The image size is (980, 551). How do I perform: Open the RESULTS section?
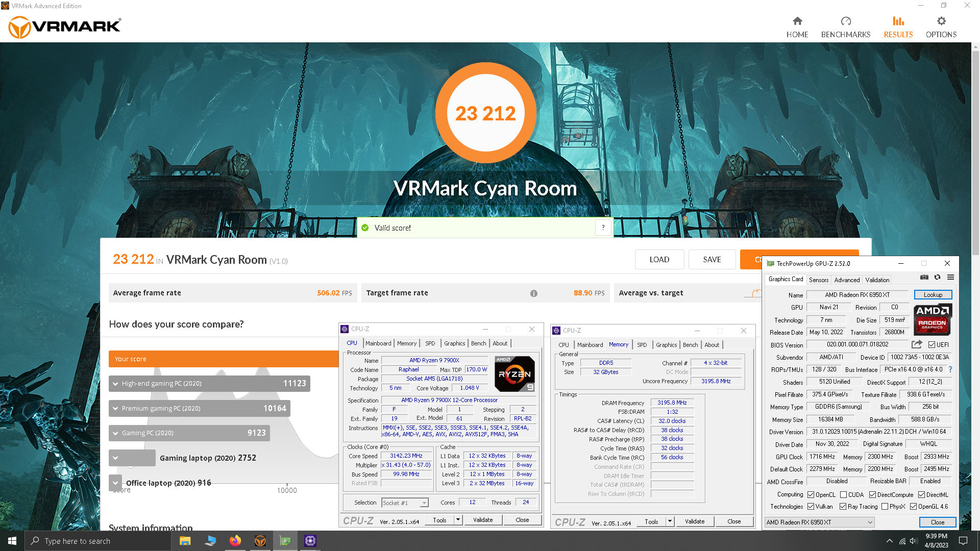(x=898, y=28)
